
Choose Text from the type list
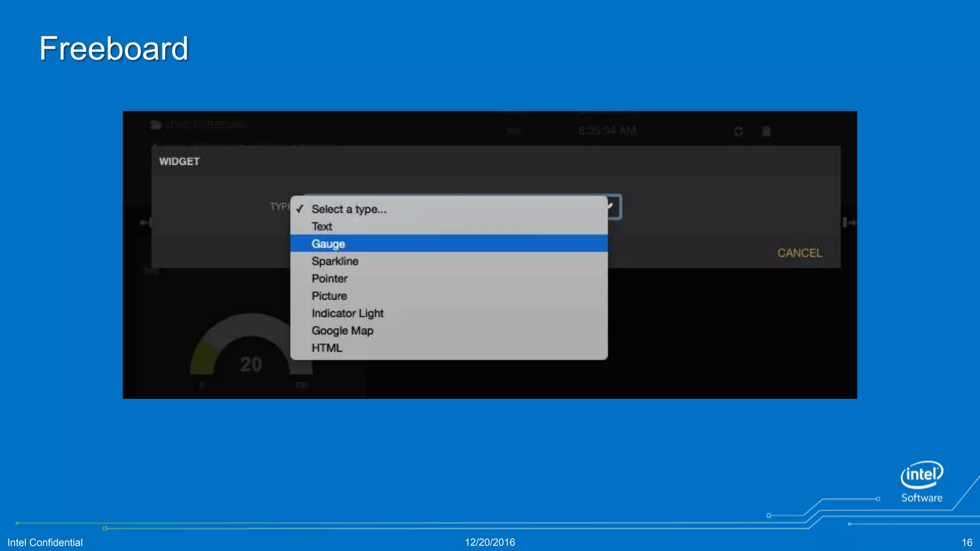pyautogui.click(x=449, y=227)
